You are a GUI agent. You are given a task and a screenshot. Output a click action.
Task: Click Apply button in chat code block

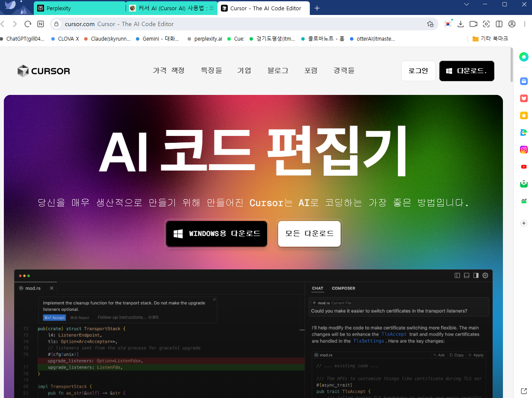pos(476,355)
